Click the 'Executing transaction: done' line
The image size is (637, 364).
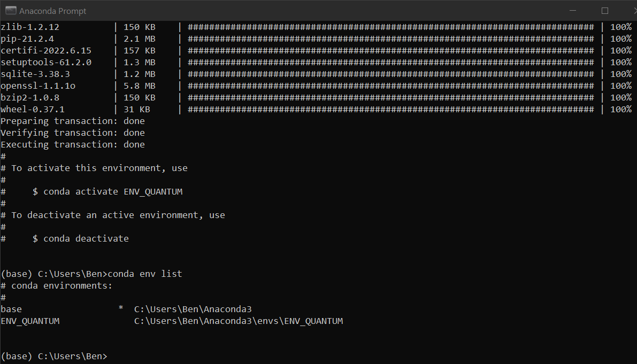point(73,144)
